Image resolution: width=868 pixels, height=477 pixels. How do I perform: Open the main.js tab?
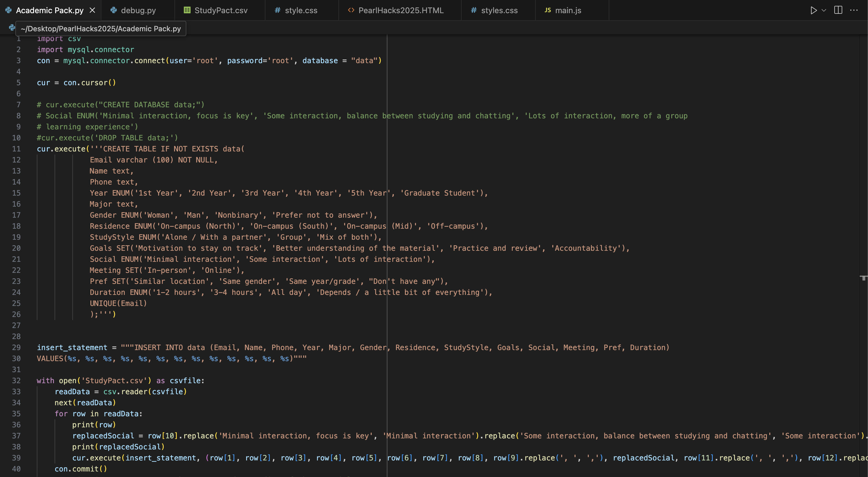pyautogui.click(x=568, y=10)
